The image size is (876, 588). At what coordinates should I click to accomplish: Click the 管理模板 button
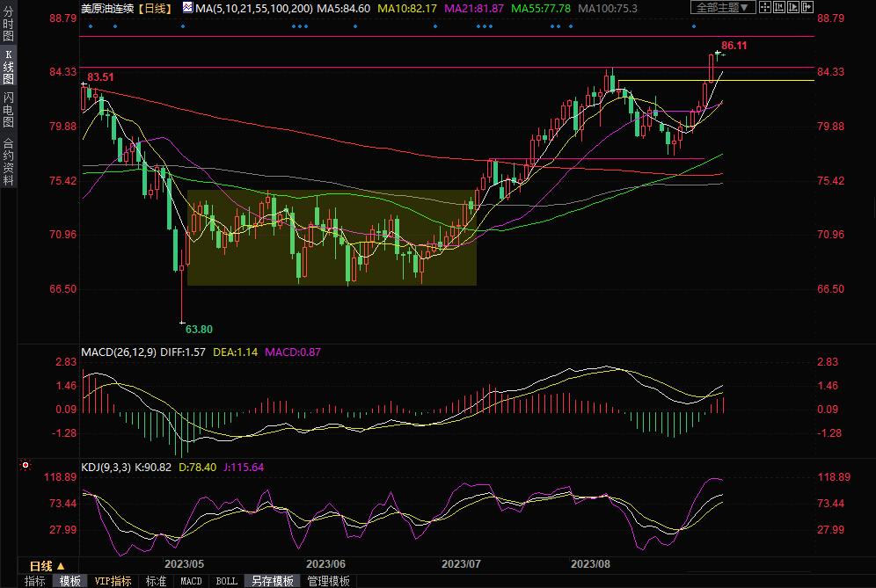click(328, 581)
